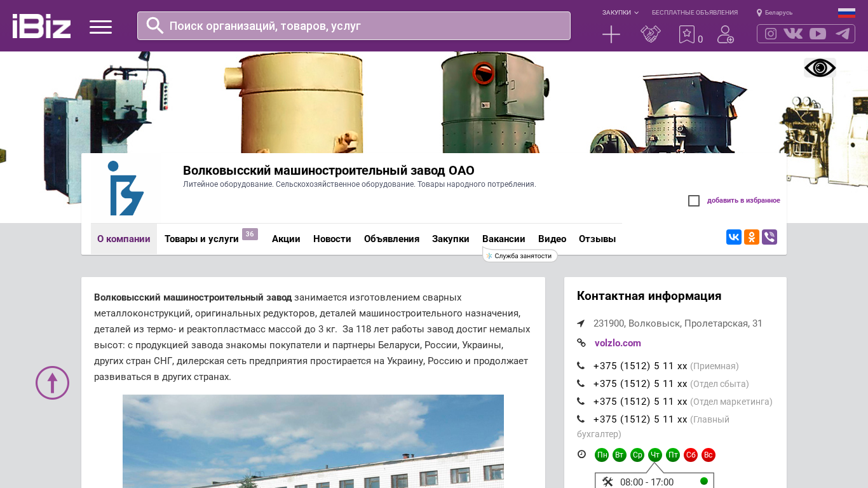Select the Пн day indicator
Image resolution: width=868 pixels, height=488 pixels.
click(602, 455)
